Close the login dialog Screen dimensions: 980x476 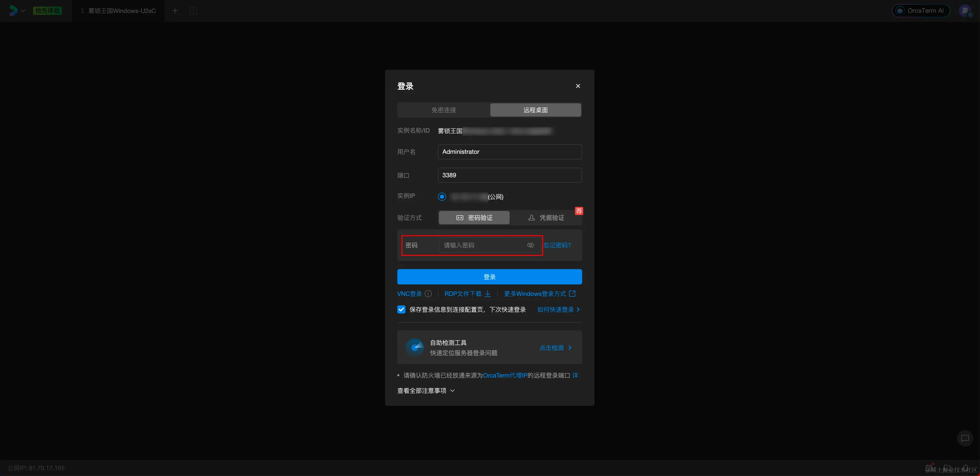point(578,86)
